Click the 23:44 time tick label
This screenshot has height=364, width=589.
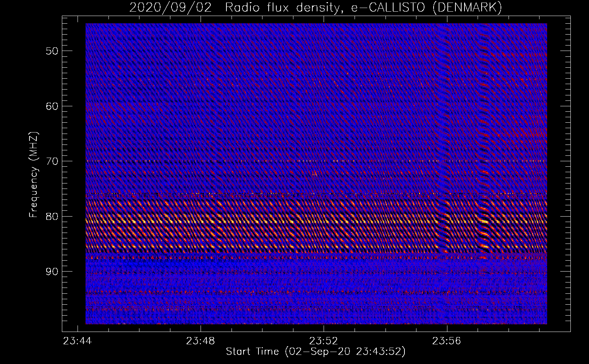pos(78,341)
